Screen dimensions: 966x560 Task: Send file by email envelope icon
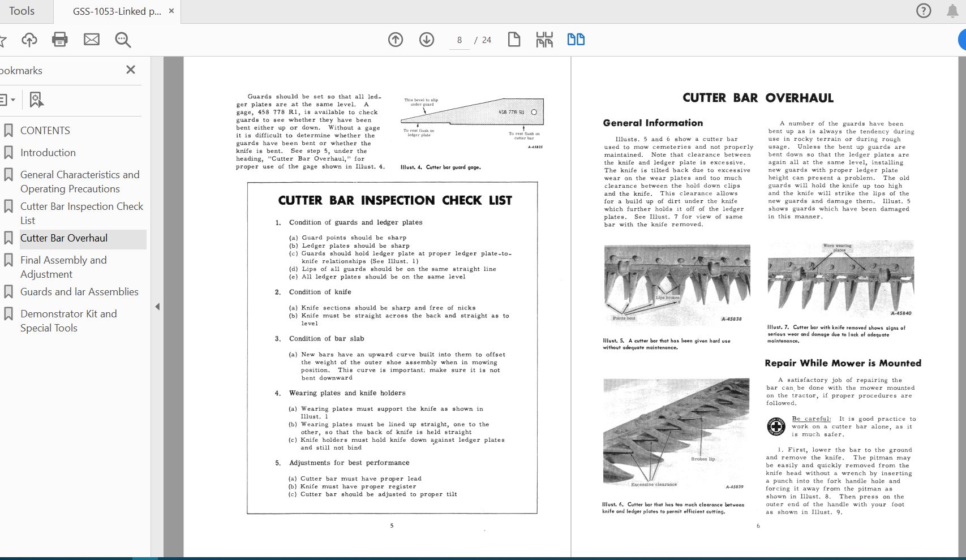coord(92,40)
